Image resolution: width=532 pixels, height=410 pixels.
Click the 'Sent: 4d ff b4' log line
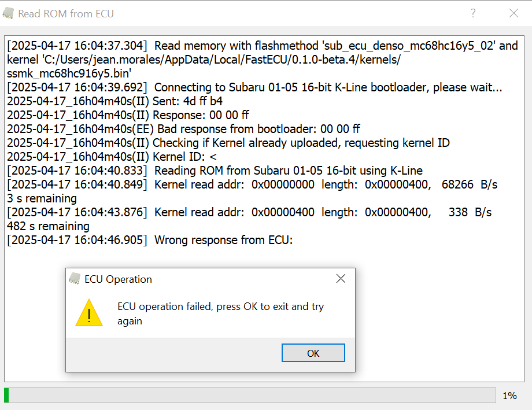coord(114,101)
